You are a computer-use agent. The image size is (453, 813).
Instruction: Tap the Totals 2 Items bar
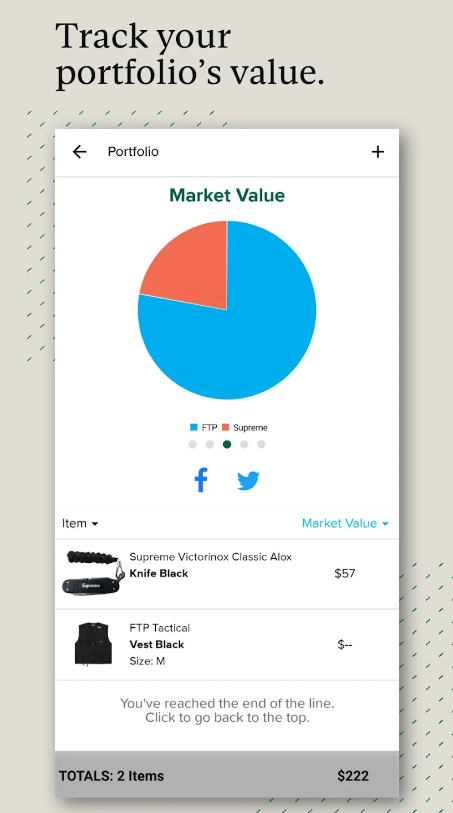pyautogui.click(x=227, y=775)
